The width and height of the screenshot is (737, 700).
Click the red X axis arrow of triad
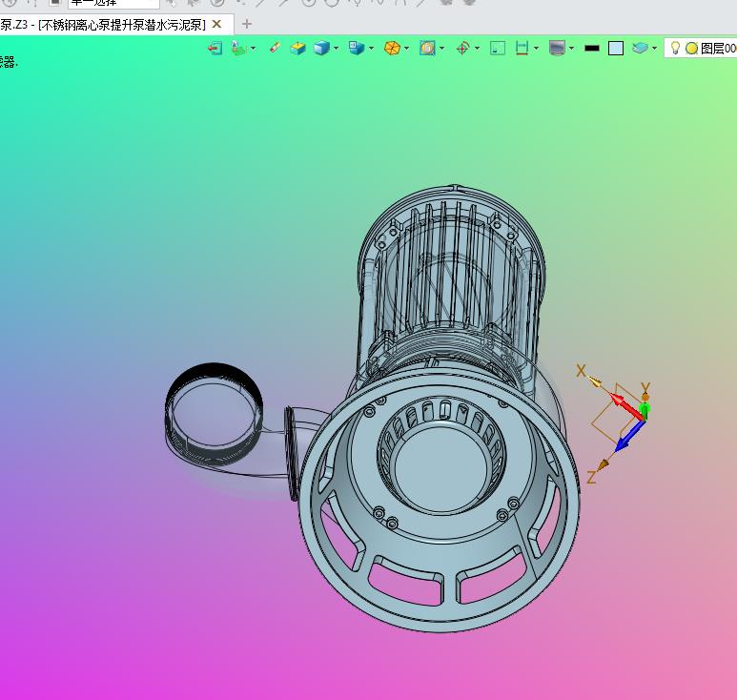[627, 407]
